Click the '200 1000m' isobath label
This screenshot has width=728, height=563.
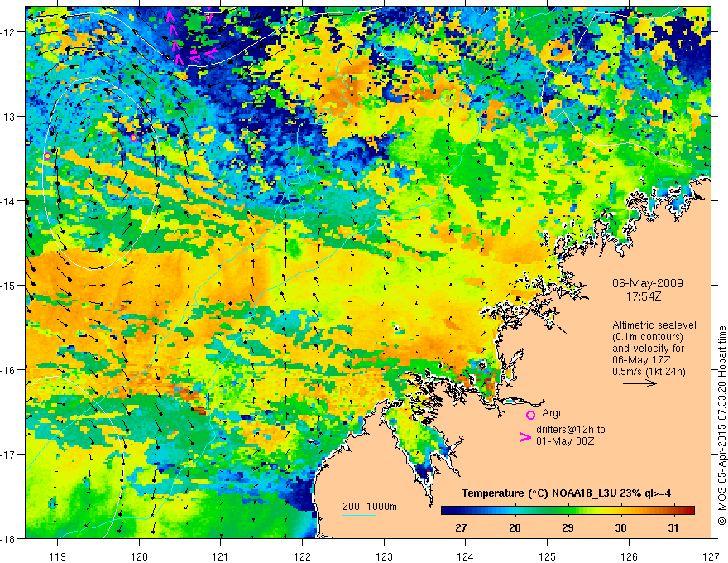pyautogui.click(x=370, y=507)
